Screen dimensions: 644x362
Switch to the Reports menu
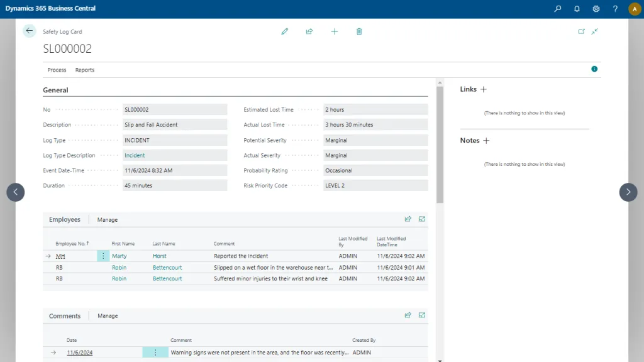(84, 70)
